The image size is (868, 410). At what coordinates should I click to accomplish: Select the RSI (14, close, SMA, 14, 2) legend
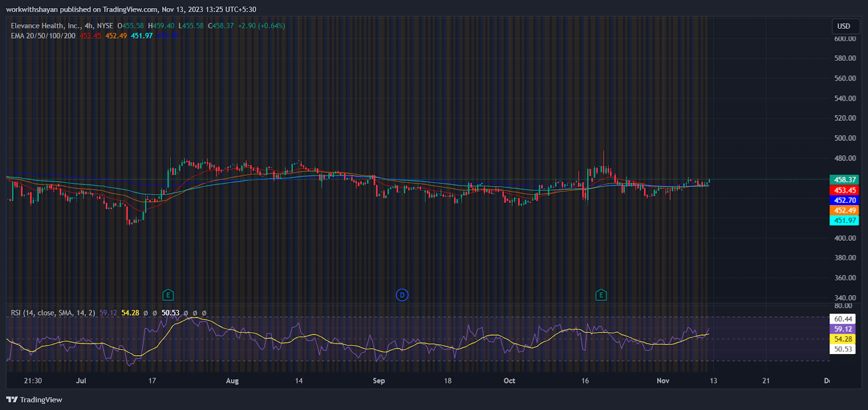coord(53,313)
